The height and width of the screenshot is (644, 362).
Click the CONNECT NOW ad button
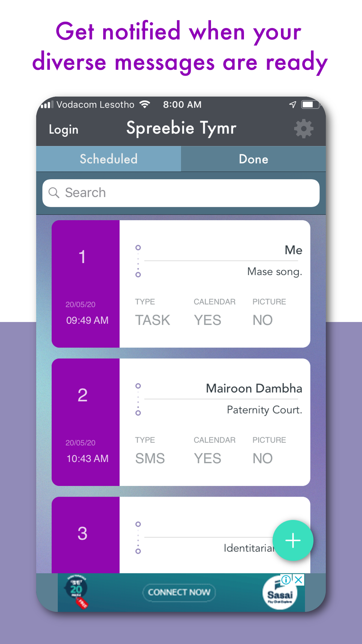click(179, 593)
